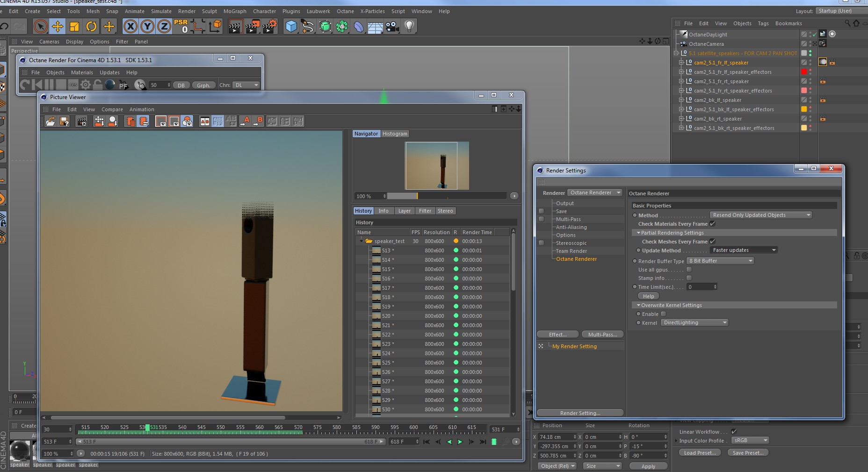Click the Render Setting... button

[x=580, y=413]
